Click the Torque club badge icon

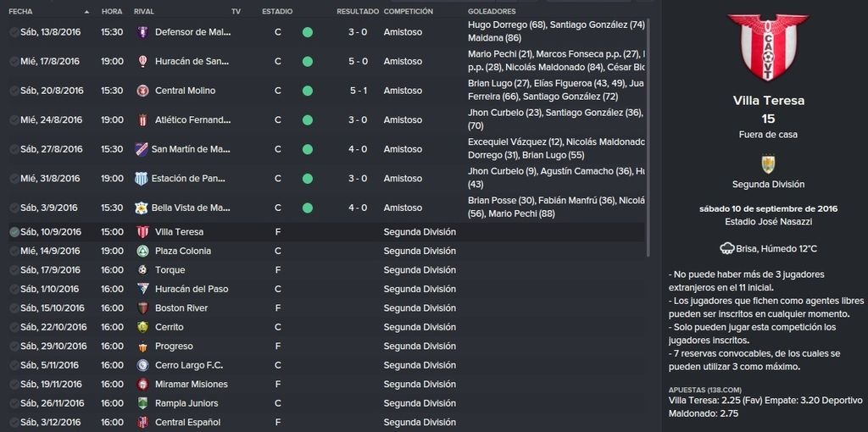(142, 270)
